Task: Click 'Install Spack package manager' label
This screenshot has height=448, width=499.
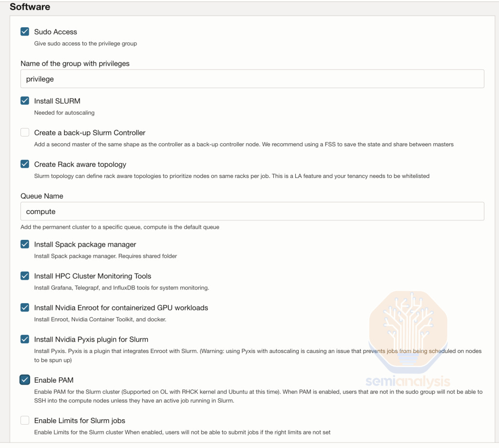Action: click(x=85, y=244)
